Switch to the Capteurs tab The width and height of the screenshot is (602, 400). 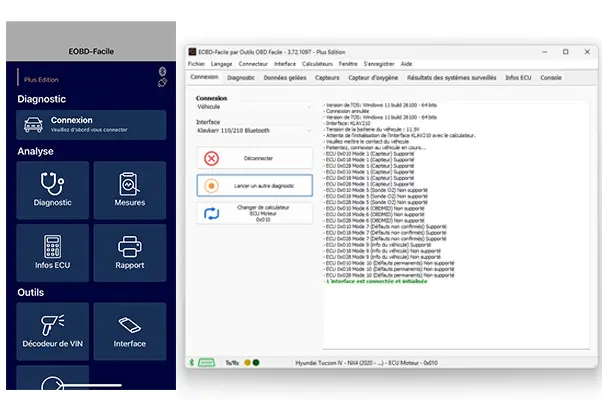coord(327,78)
